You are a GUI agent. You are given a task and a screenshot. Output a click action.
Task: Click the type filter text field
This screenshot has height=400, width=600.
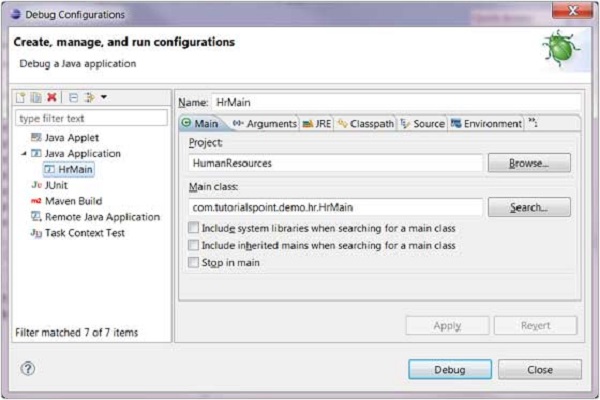pos(91,118)
